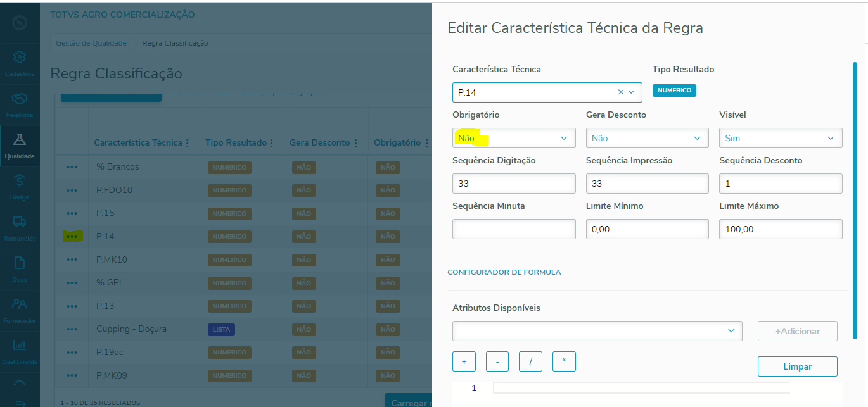
Task: Open the Gera Desconto dropdown
Action: (648, 138)
